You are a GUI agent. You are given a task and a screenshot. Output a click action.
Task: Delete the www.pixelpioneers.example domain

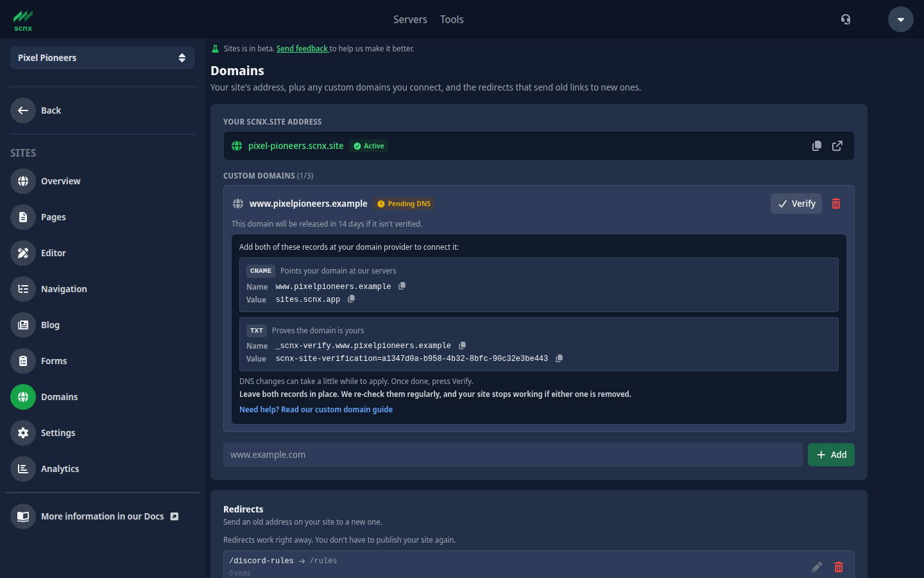coord(836,204)
